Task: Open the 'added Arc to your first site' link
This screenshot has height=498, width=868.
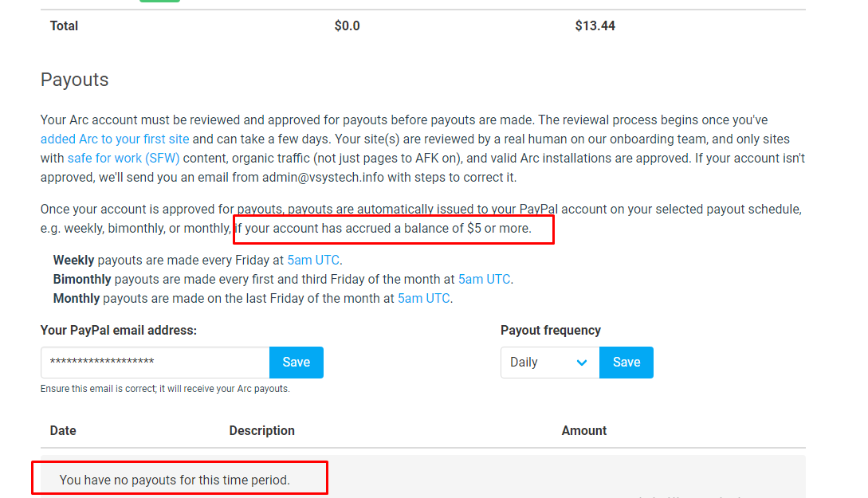Action: 115,139
